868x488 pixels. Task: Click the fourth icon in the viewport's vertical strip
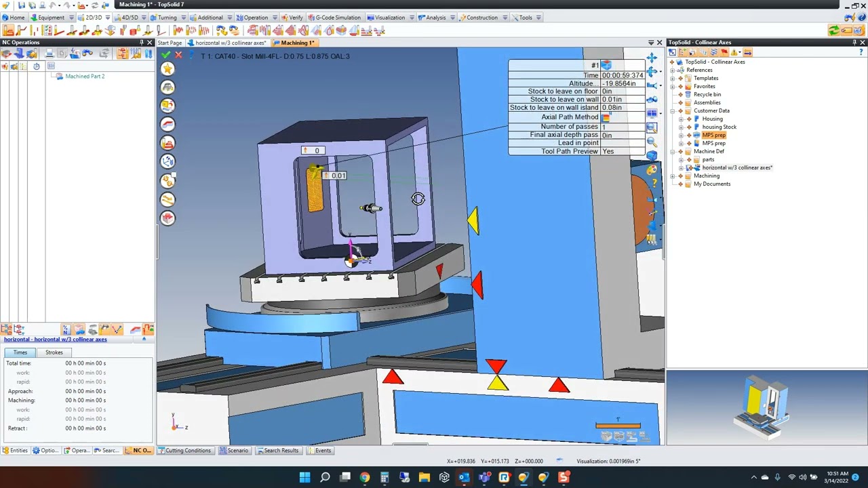point(167,124)
